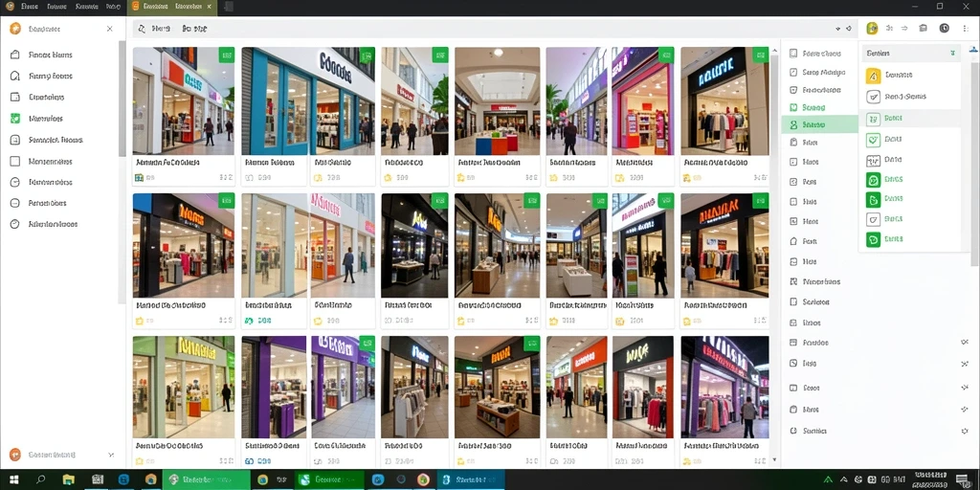Open the orange storefront thumbnail in bottom row

[x=576, y=387]
